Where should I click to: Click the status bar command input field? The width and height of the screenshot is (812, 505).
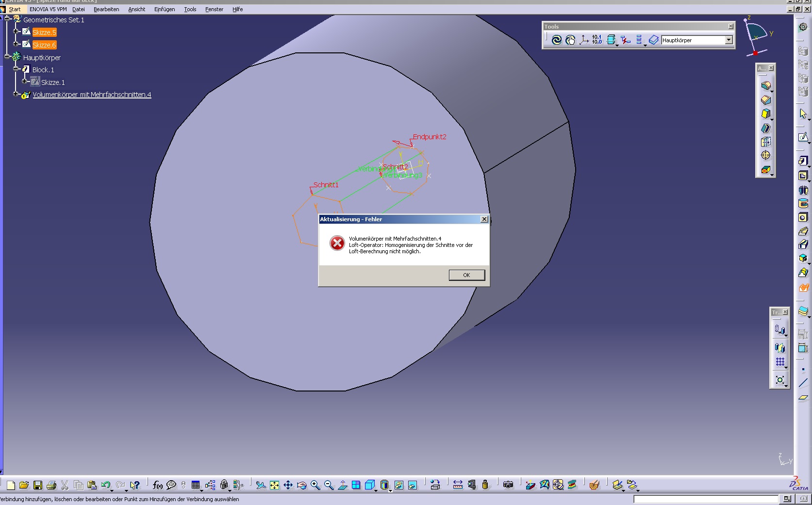pyautogui.click(x=706, y=499)
